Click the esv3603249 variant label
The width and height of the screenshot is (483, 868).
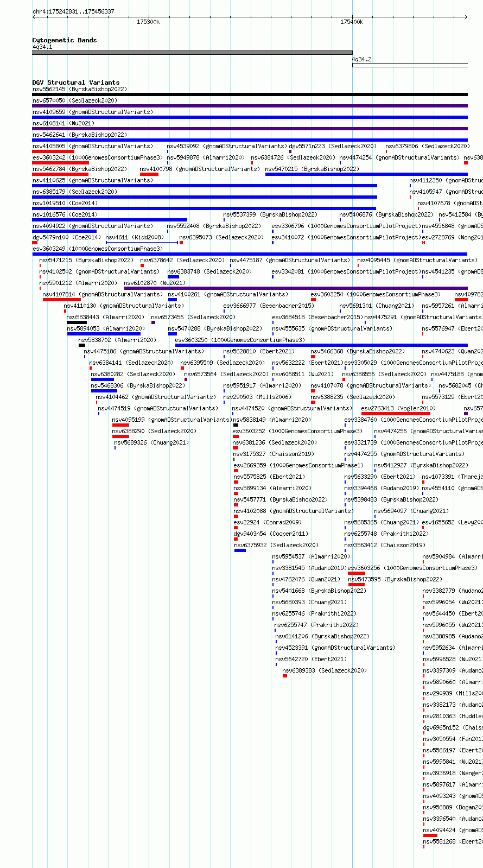click(98, 249)
